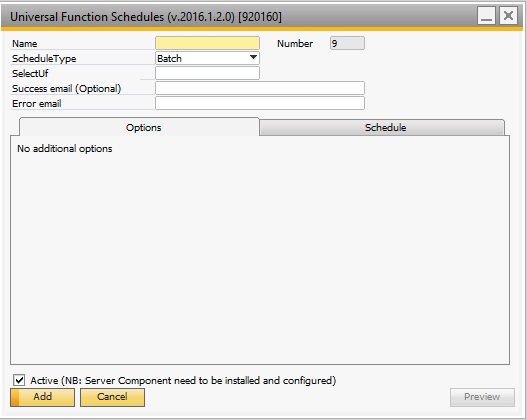Click into the SelectUf text field
Image resolution: width=527 pixels, height=420 pixels.
[207, 73]
